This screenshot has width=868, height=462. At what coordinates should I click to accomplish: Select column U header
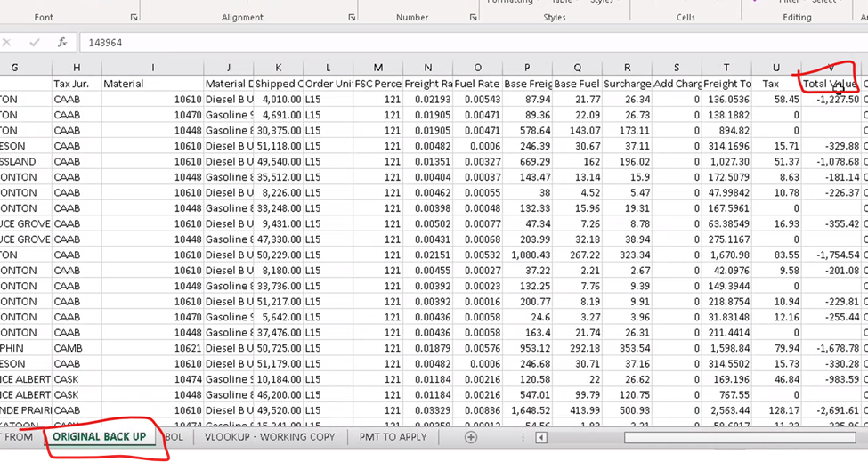pyautogui.click(x=776, y=68)
